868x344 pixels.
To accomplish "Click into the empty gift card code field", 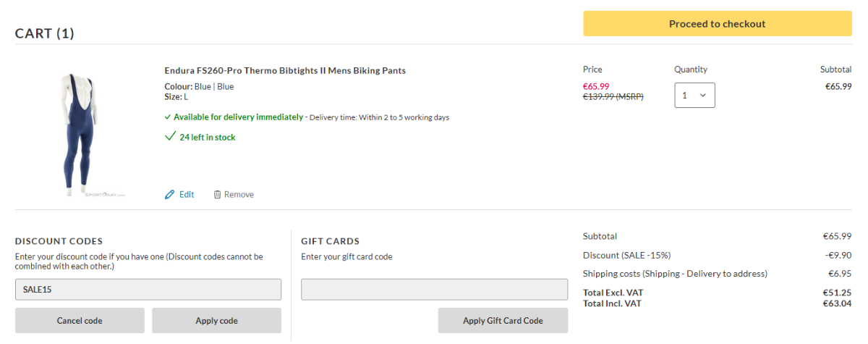I will click(x=434, y=289).
